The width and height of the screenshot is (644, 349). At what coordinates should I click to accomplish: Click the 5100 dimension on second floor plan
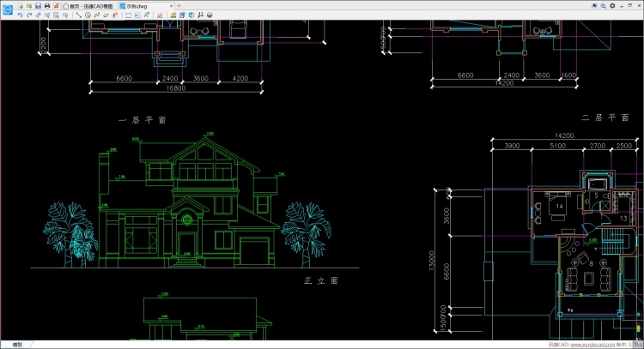coord(558,146)
